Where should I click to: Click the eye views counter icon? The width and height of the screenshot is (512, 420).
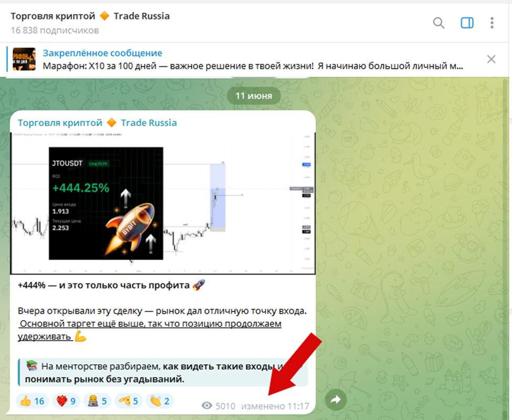pos(207,406)
